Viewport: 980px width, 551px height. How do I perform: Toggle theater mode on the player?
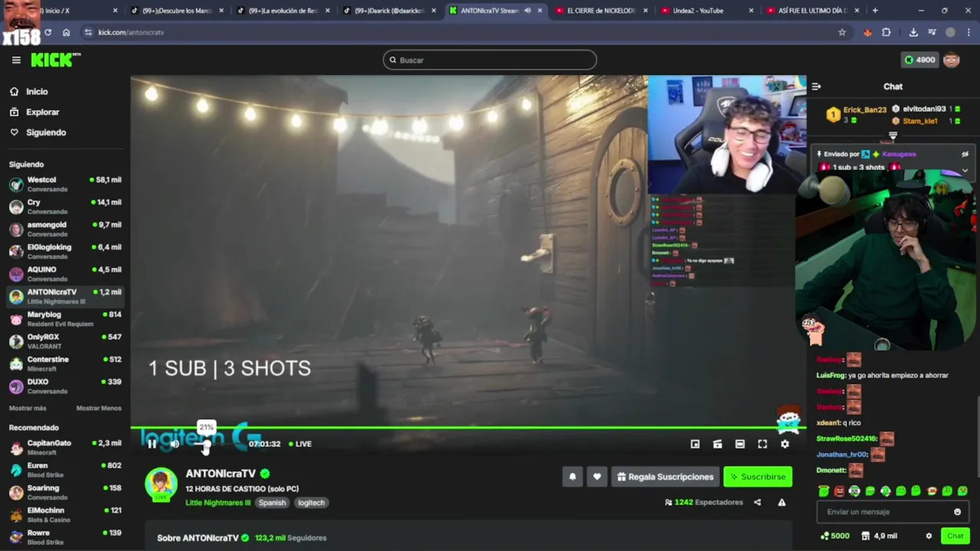740,444
